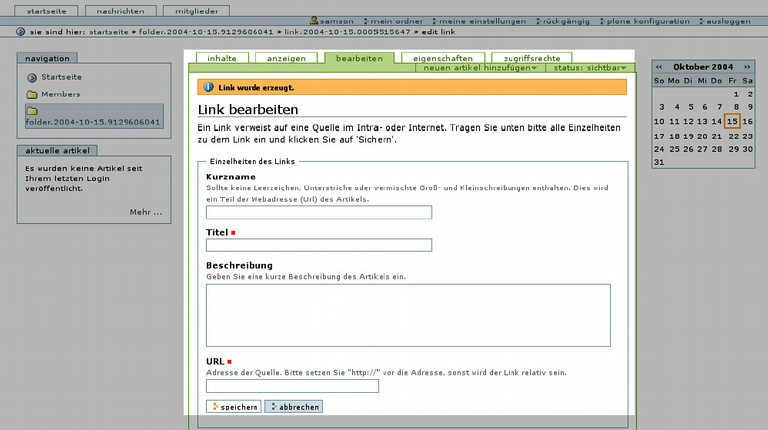The height and width of the screenshot is (430, 768).
Task: Click the samson user icon
Action: [x=315, y=21]
